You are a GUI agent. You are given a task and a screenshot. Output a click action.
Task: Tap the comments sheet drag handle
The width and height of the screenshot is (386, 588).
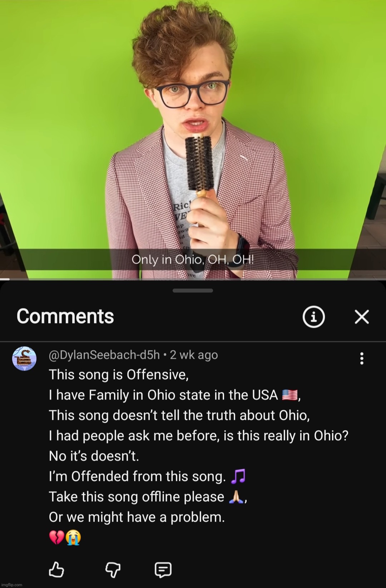(193, 291)
